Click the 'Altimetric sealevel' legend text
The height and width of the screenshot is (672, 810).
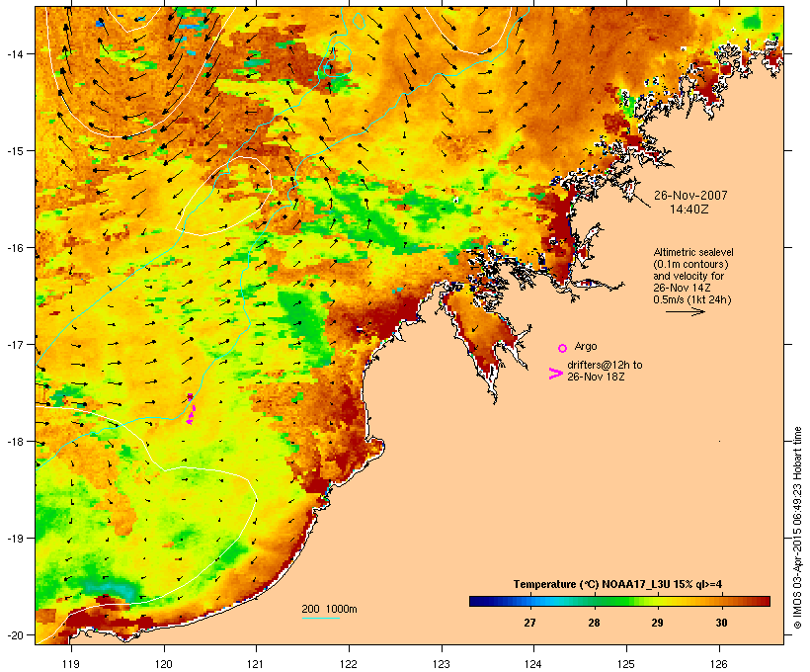pos(693,252)
